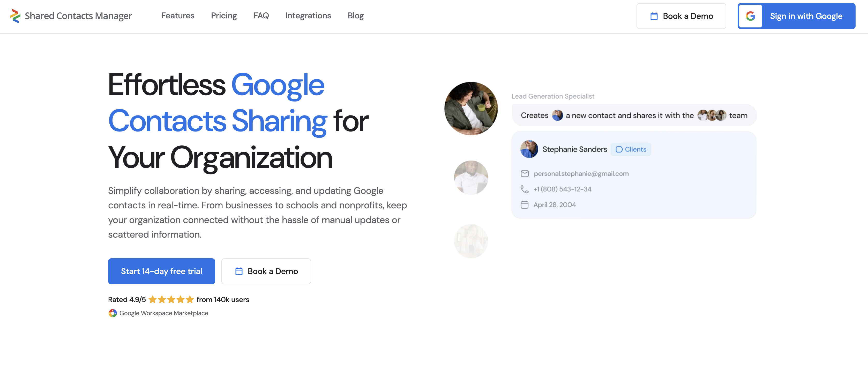The width and height of the screenshot is (868, 381).
Task: Click Stephanie Sanders avatar photo
Action: click(529, 149)
